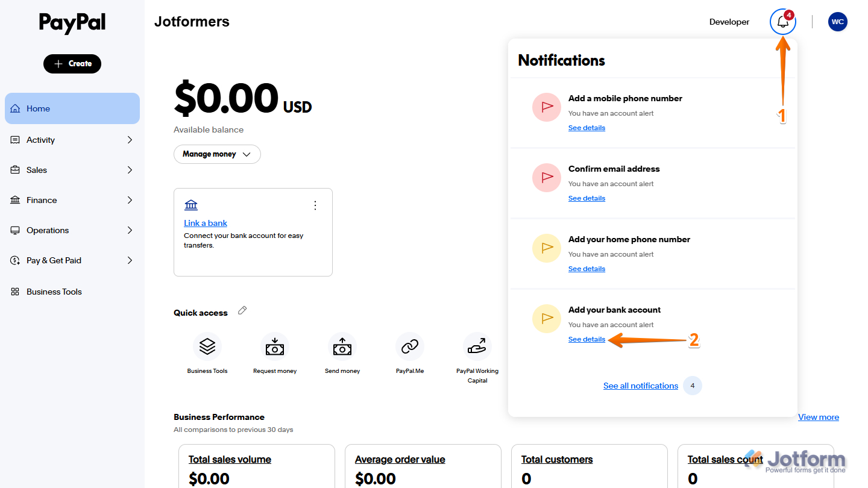Open the Developer page link
The height and width of the screenshot is (488, 868).
729,22
